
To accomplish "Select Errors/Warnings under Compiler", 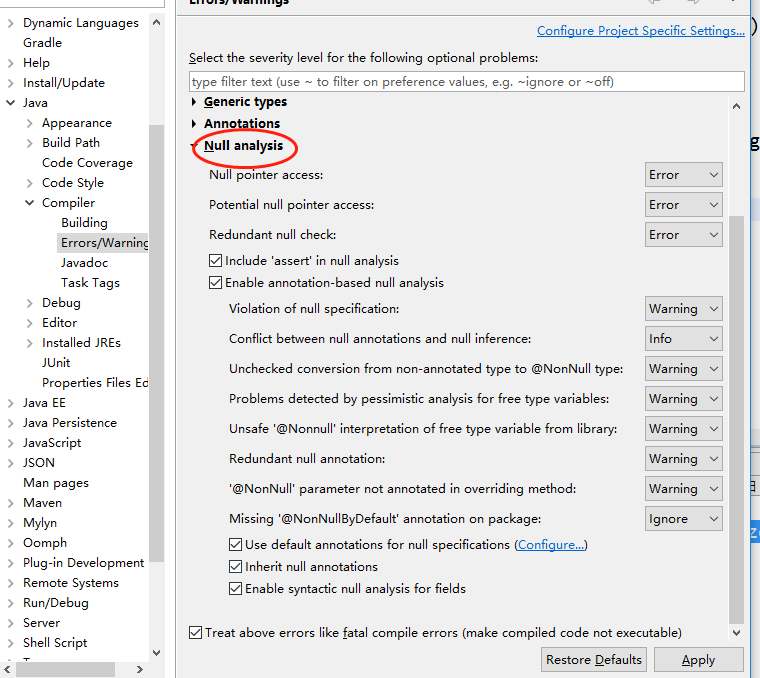I will (104, 242).
